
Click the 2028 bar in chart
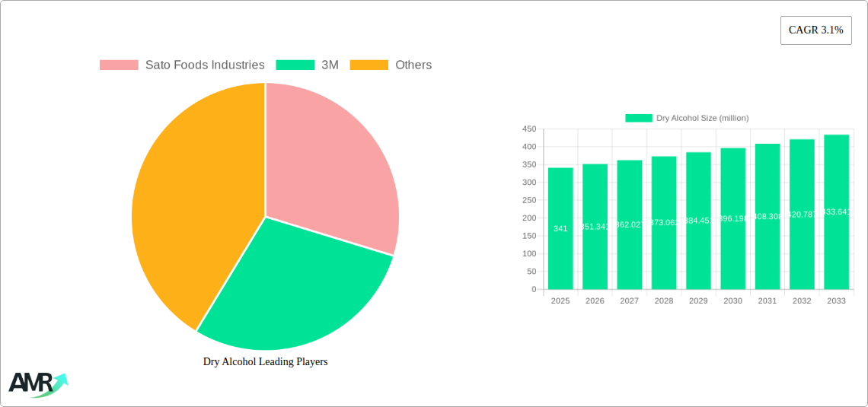pos(664,223)
